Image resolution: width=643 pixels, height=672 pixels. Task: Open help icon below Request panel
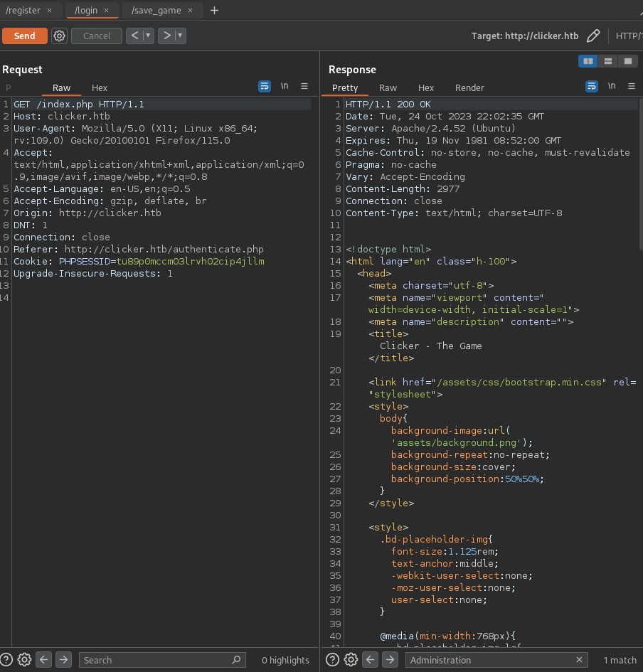point(6,659)
